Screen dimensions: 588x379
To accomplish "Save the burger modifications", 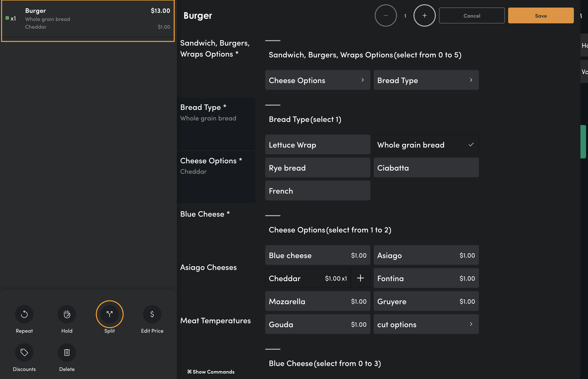I will (541, 15).
